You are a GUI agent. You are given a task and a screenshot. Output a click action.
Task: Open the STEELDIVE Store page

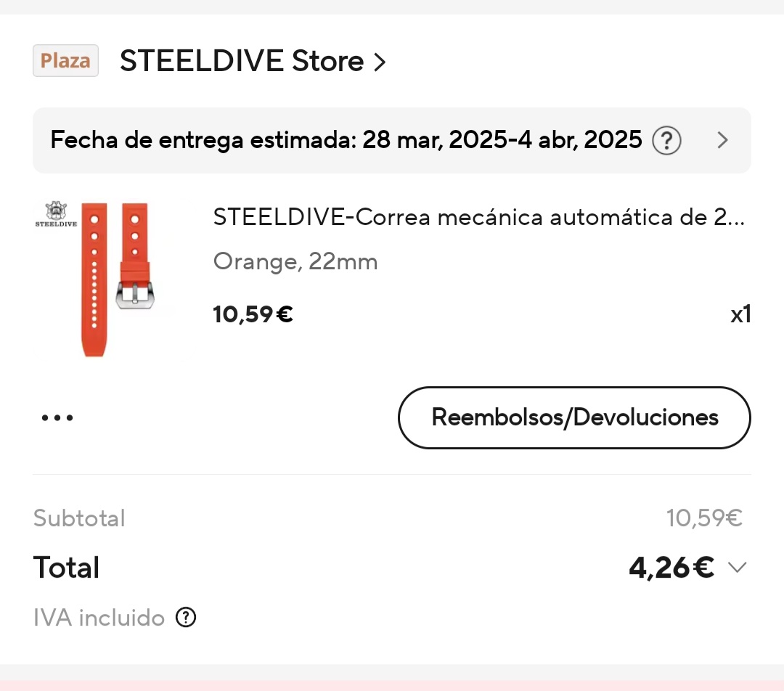pyautogui.click(x=242, y=61)
